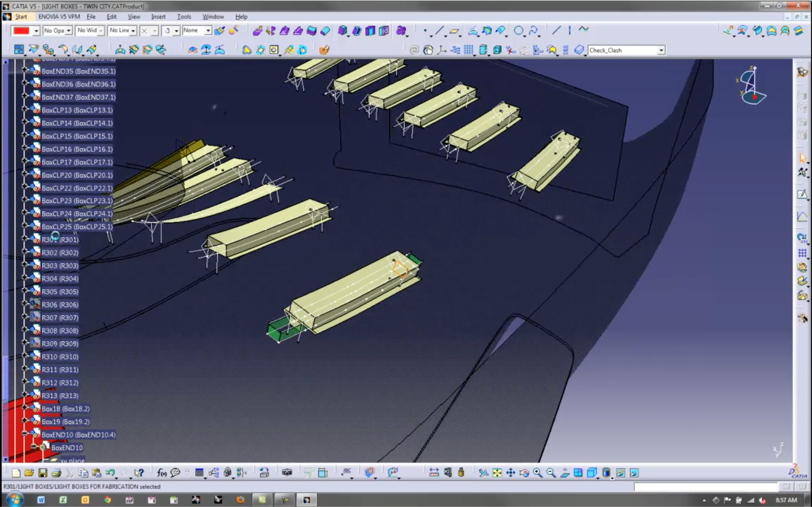Click the camera capture icon
Screen dimensions: 812x507
click(287, 473)
